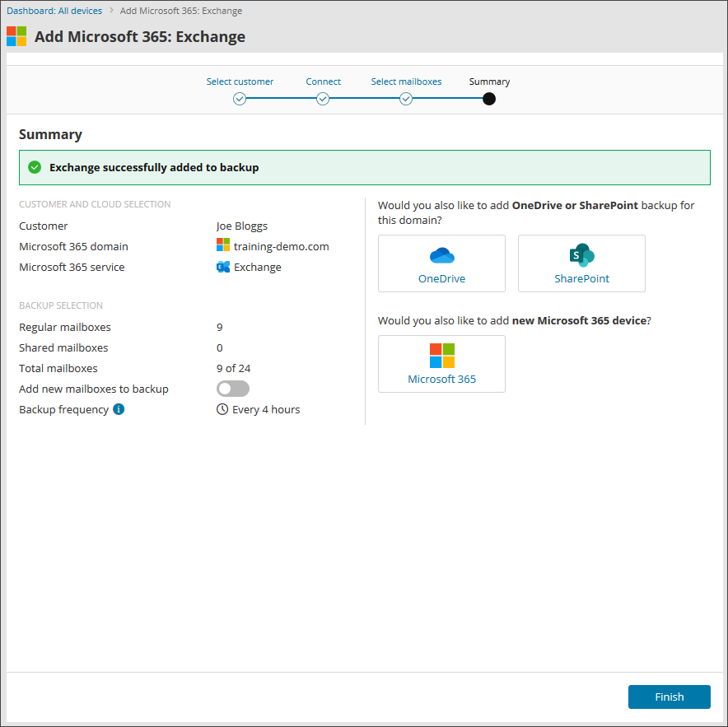Click the OneDrive cloud icon

click(x=441, y=256)
